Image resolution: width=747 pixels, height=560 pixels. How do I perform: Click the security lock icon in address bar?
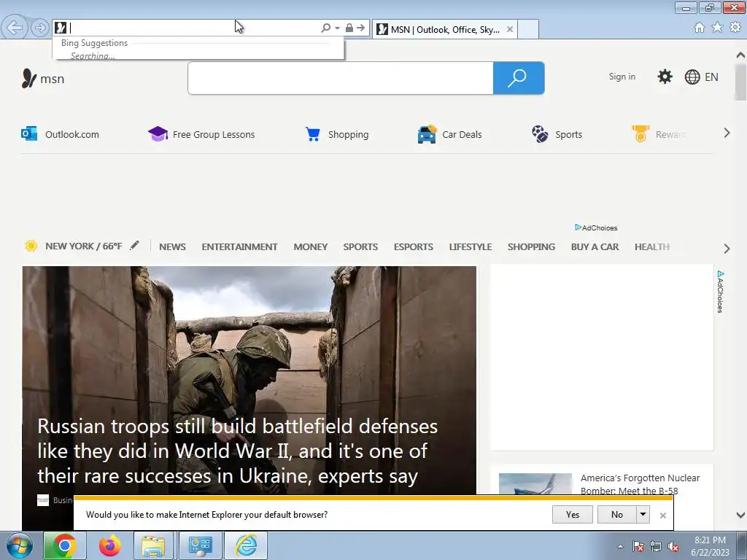tap(349, 28)
